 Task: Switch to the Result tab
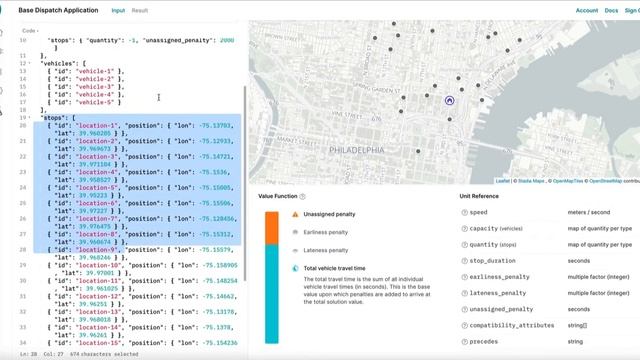(x=140, y=11)
